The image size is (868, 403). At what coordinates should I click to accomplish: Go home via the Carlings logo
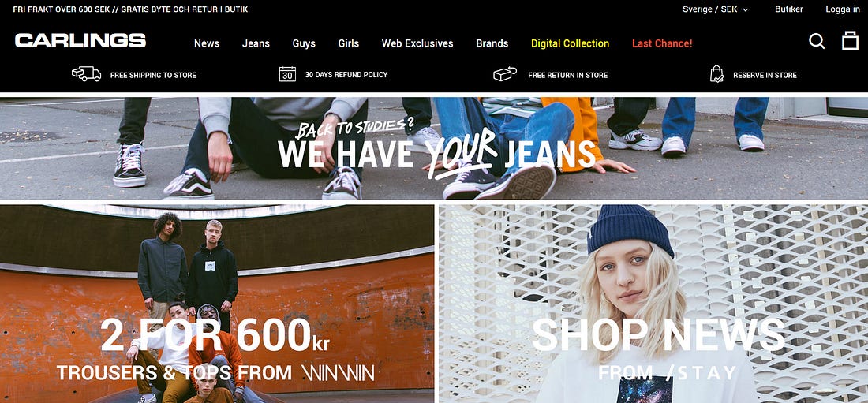(80, 40)
